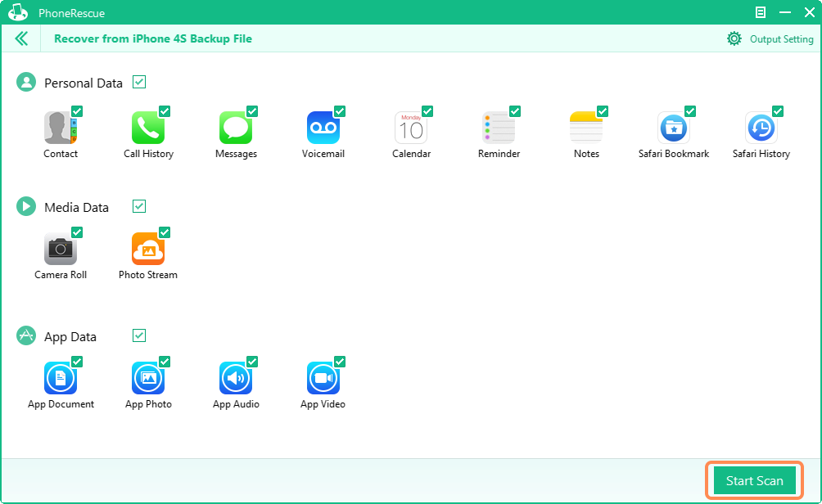This screenshot has height=504, width=822.
Task: Select the Safari Bookmark icon
Action: [674, 128]
